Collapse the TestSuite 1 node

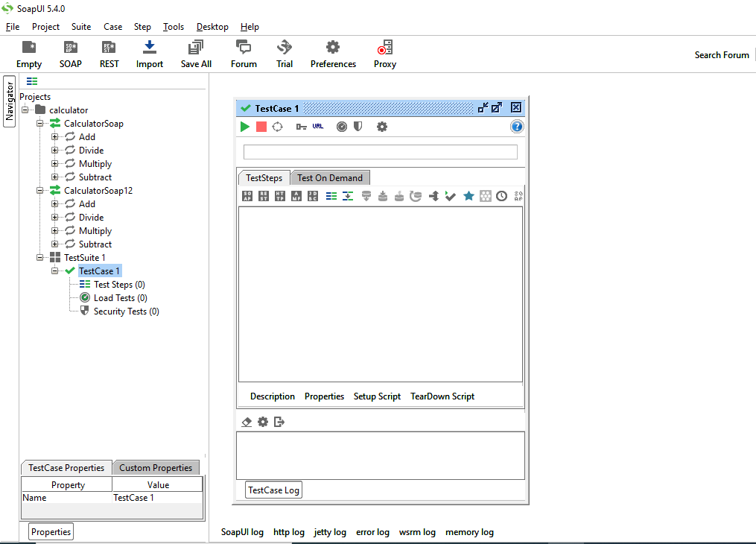(x=40, y=258)
